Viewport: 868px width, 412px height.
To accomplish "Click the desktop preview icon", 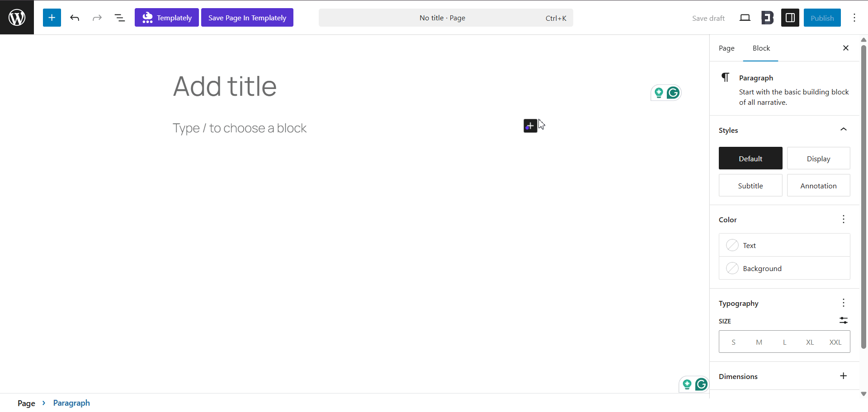I will (x=745, y=18).
